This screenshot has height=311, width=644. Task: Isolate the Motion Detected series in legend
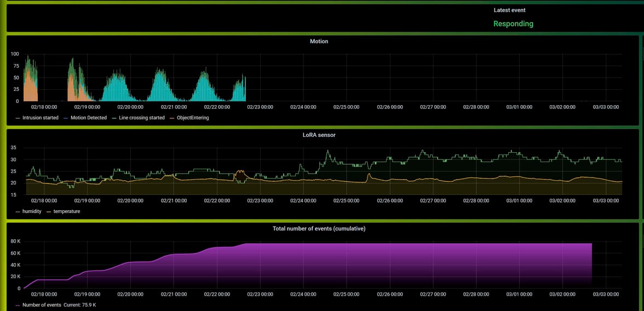(89, 118)
